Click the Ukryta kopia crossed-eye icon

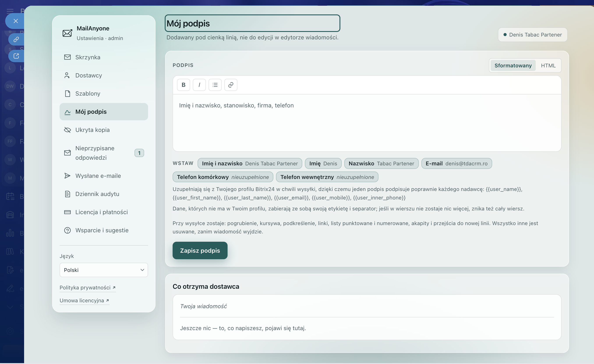pos(67,130)
